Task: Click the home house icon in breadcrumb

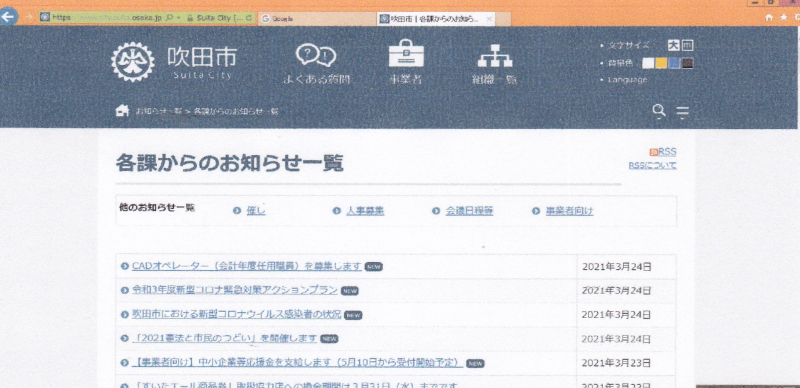Action: [122, 110]
